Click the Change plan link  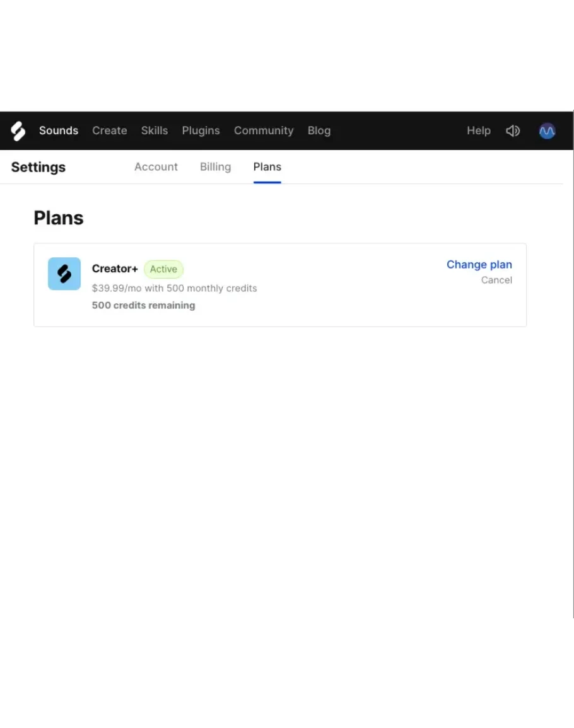click(x=479, y=265)
